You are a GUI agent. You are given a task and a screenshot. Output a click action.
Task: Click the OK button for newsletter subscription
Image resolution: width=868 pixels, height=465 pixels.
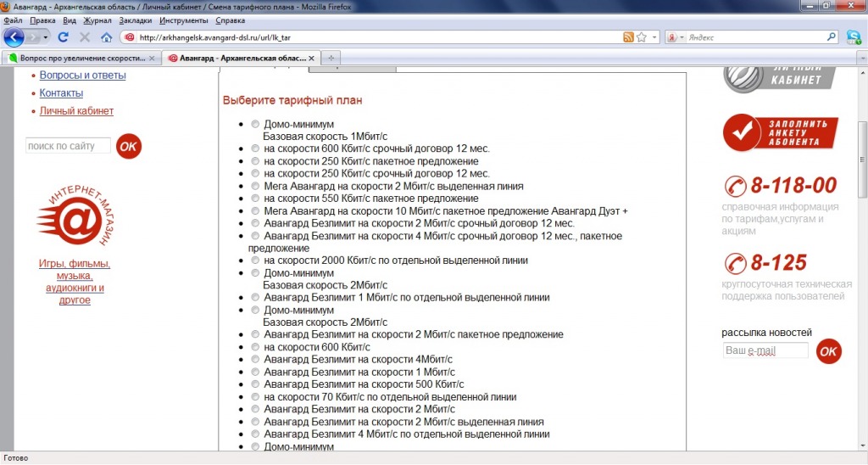(828, 351)
